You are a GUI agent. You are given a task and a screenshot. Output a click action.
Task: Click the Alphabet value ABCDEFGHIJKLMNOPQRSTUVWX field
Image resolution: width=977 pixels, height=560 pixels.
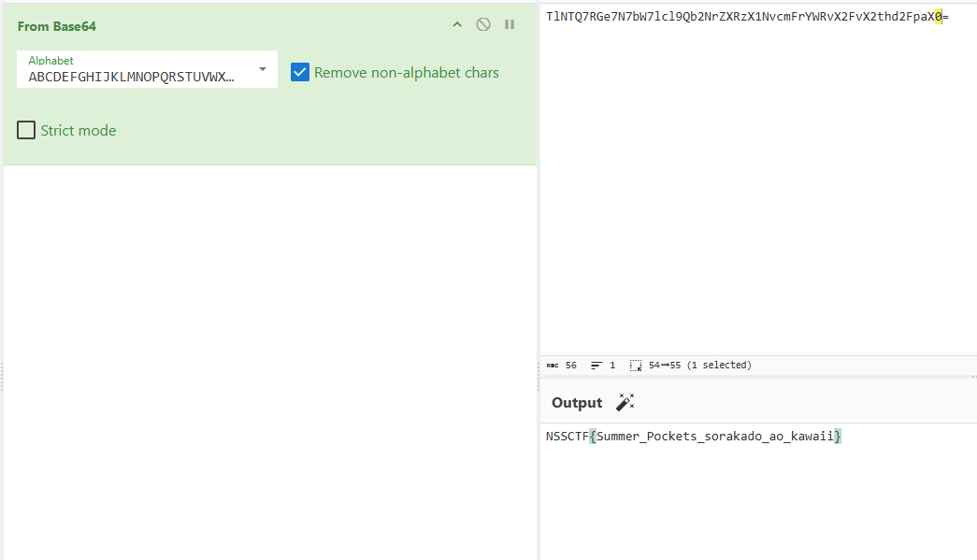(x=131, y=77)
